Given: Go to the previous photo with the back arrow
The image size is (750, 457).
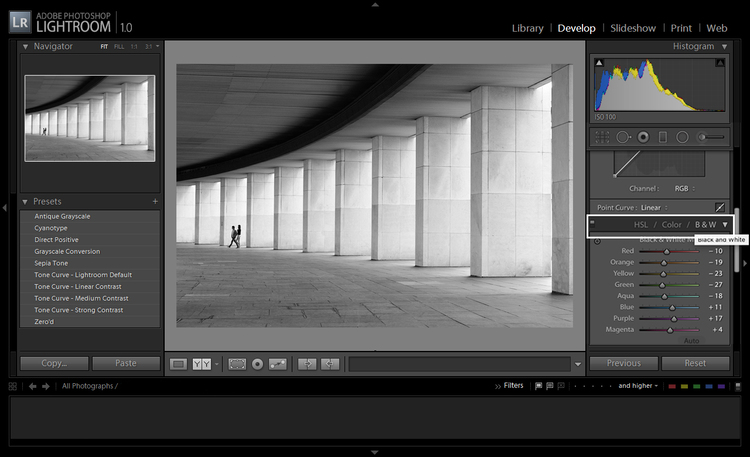Looking at the screenshot, I should pos(33,385).
